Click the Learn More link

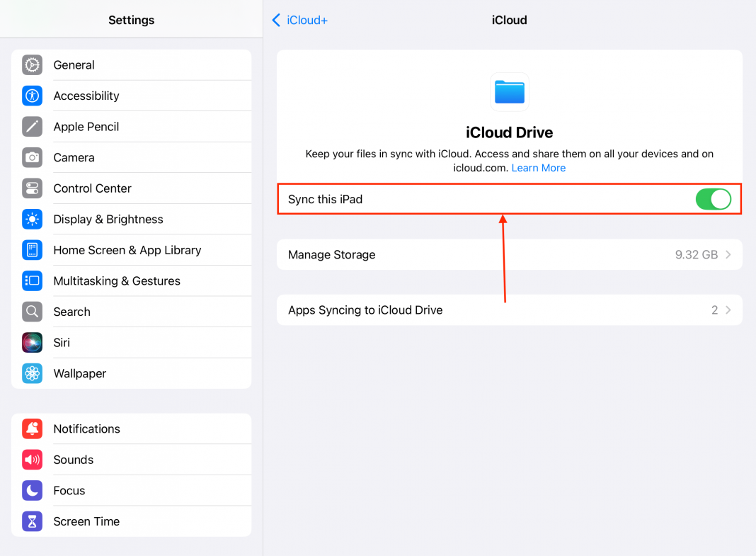538,168
